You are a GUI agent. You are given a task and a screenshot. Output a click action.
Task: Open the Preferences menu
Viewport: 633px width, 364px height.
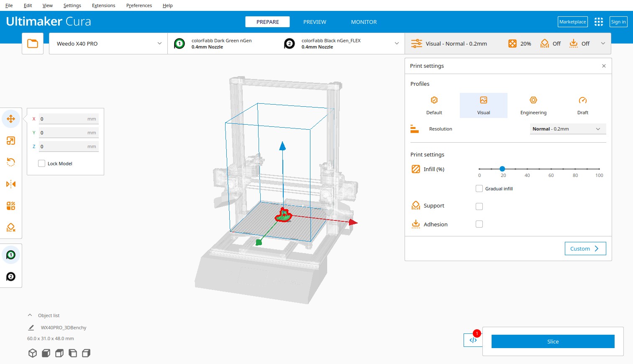click(x=139, y=5)
